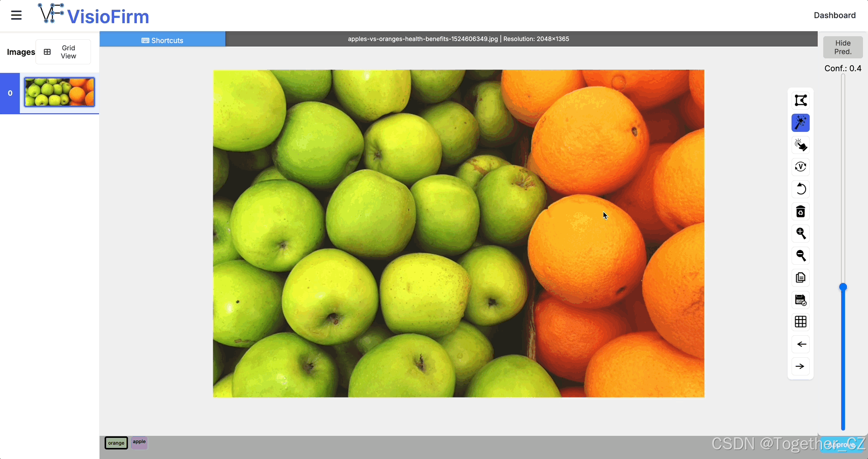The image size is (868, 459).
Task: Click the Conf.: 0.4 label
Action: pos(843,68)
